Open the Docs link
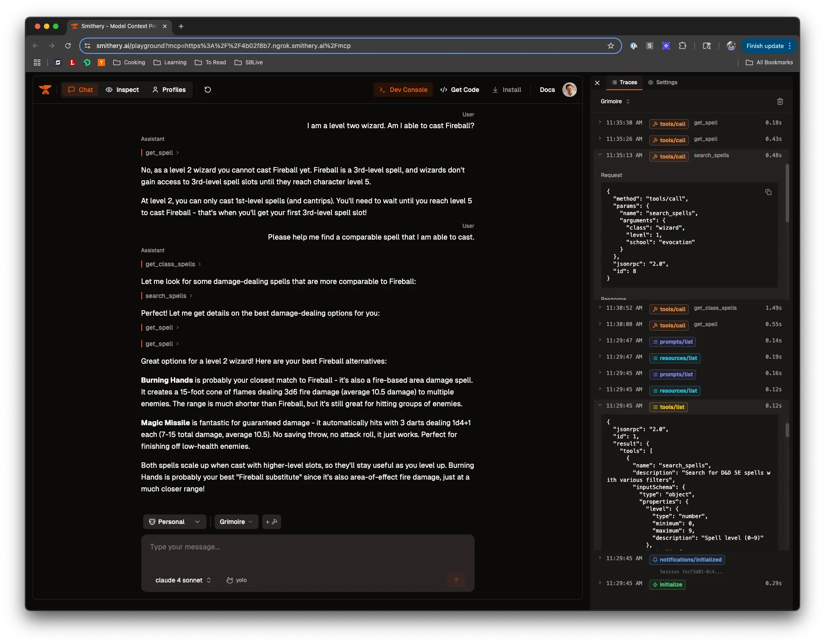The height and width of the screenshot is (644, 825). tap(547, 90)
